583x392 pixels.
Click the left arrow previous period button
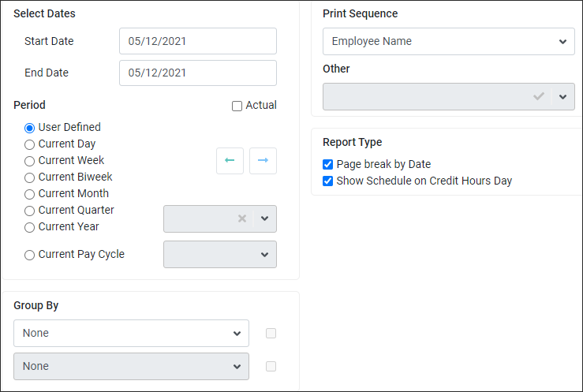click(230, 161)
